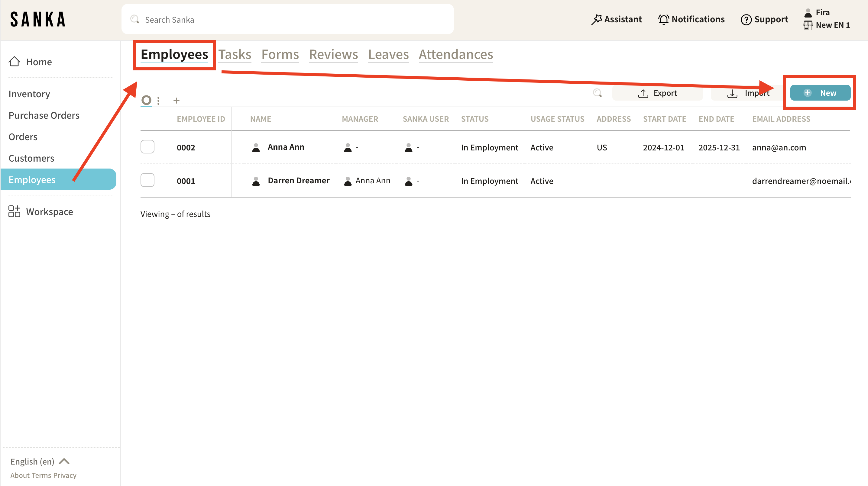Image resolution: width=868 pixels, height=486 pixels.
Task: Add a new view with the plus icon
Action: click(x=176, y=100)
